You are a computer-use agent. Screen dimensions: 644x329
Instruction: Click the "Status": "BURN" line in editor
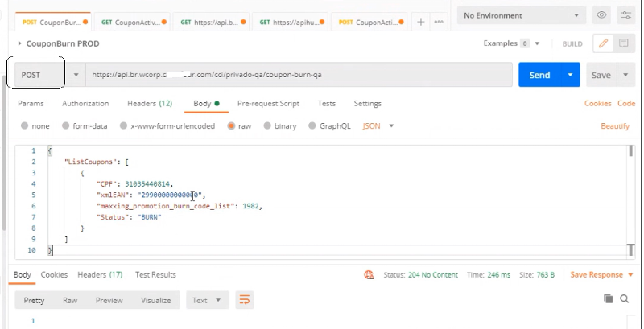tap(129, 217)
